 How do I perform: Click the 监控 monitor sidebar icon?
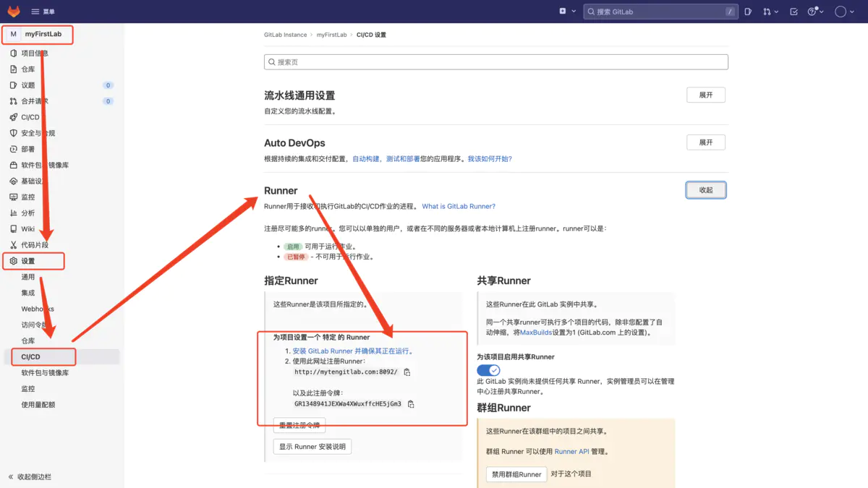click(14, 197)
